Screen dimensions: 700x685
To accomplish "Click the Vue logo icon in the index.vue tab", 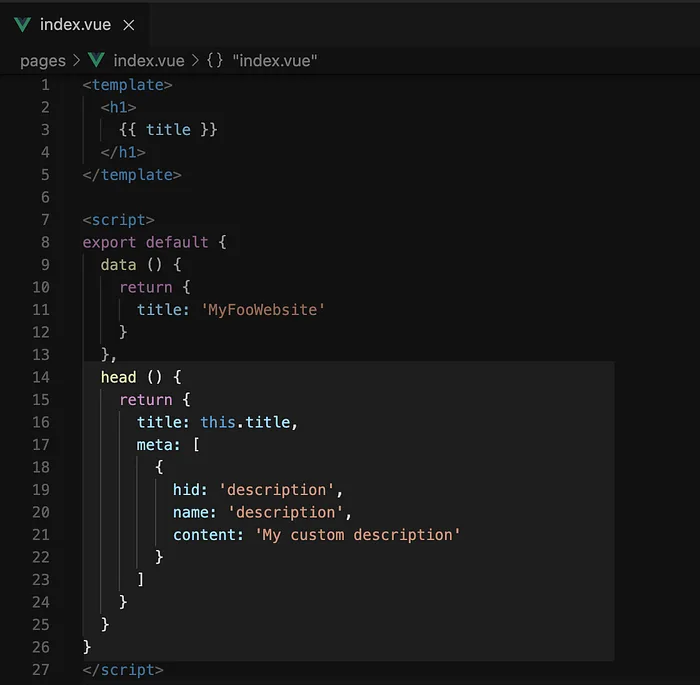I will [22, 25].
